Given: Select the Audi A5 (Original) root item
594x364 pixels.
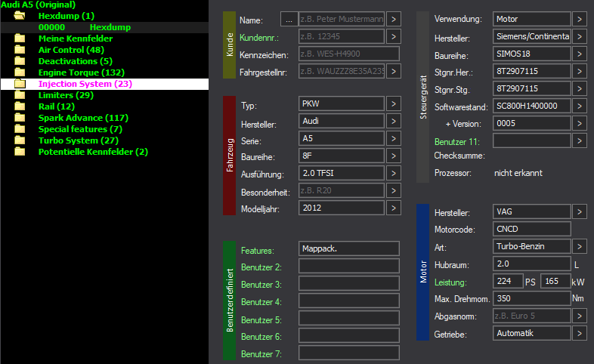Looking at the screenshot, I should (x=38, y=5).
